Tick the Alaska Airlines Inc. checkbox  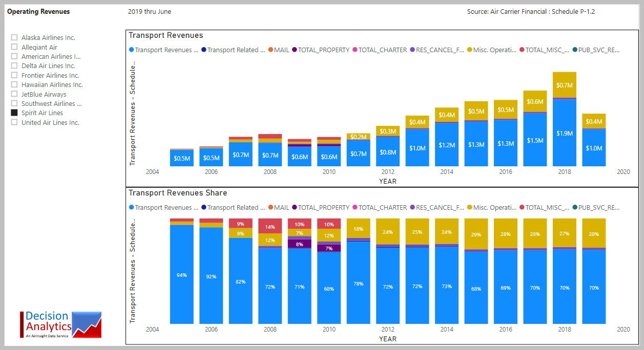tap(14, 37)
